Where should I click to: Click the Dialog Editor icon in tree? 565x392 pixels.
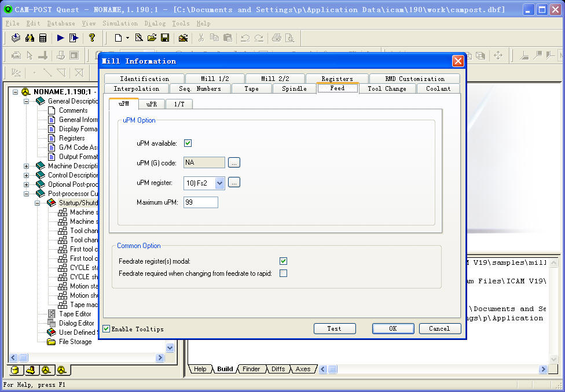coord(52,323)
